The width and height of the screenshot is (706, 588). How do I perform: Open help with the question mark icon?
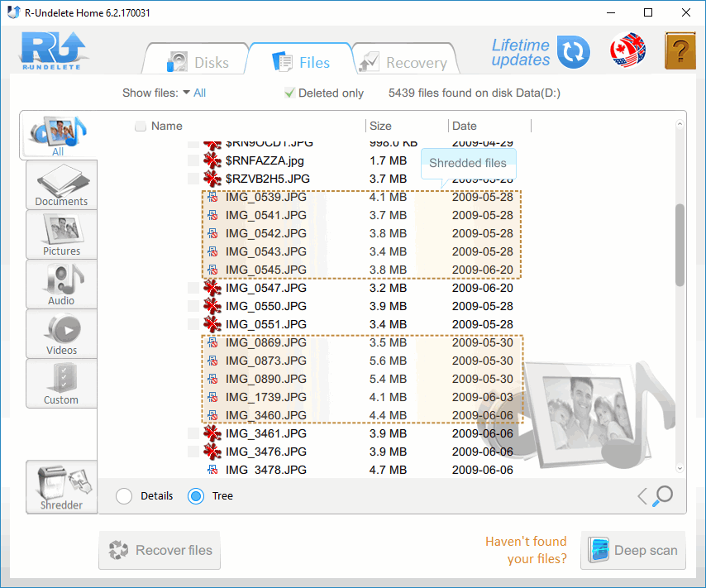[680, 50]
